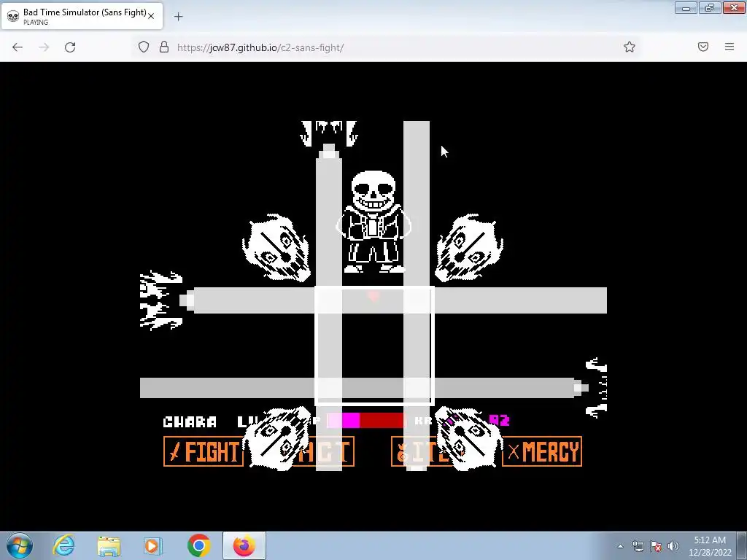Click the PLAYING label on the tab

tap(36, 23)
